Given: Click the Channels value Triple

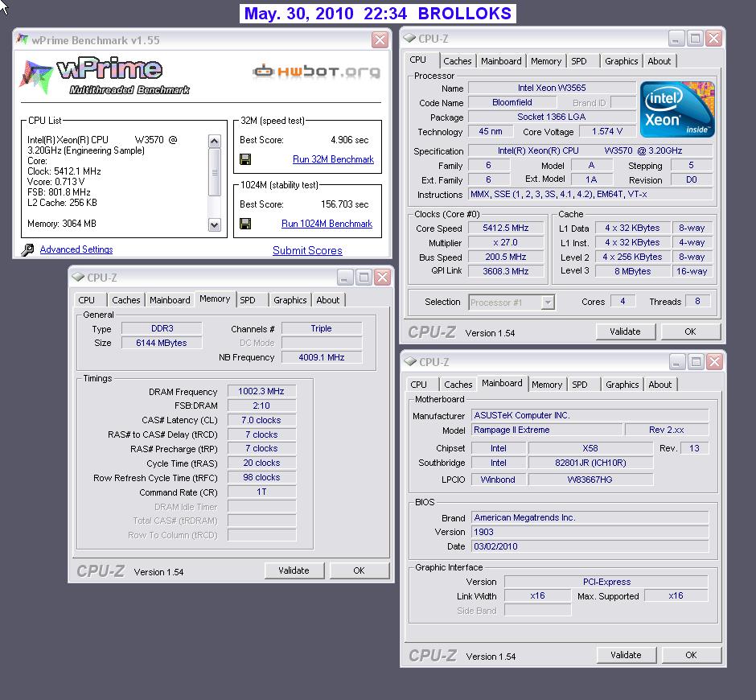Looking at the screenshot, I should pyautogui.click(x=322, y=328).
